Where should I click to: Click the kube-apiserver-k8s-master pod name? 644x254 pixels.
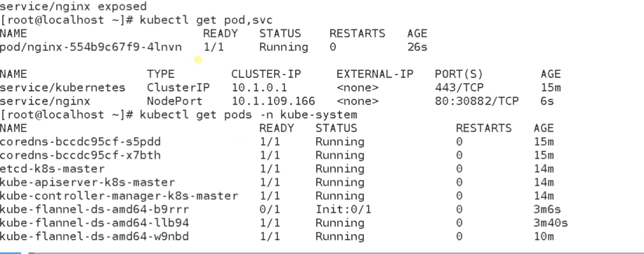pos(87,183)
